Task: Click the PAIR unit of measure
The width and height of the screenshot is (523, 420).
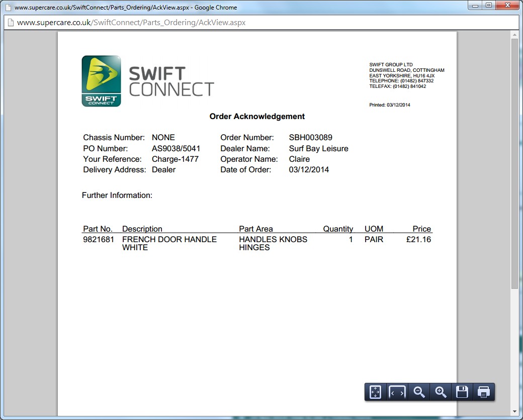Action: 374,239
